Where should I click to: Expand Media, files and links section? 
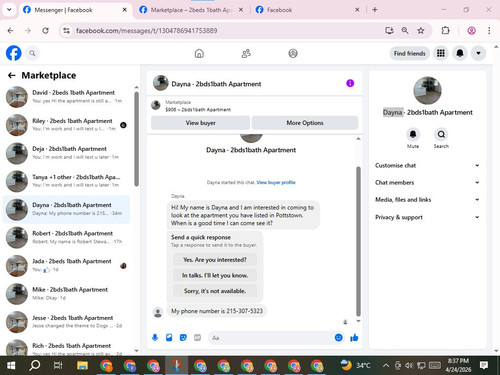coord(427,200)
